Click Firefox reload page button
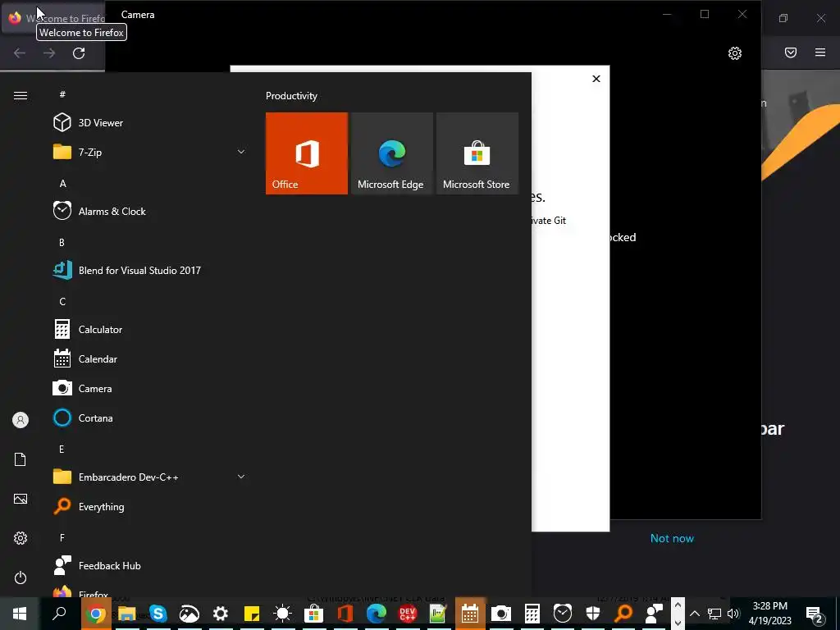The width and height of the screenshot is (840, 630). tap(79, 53)
